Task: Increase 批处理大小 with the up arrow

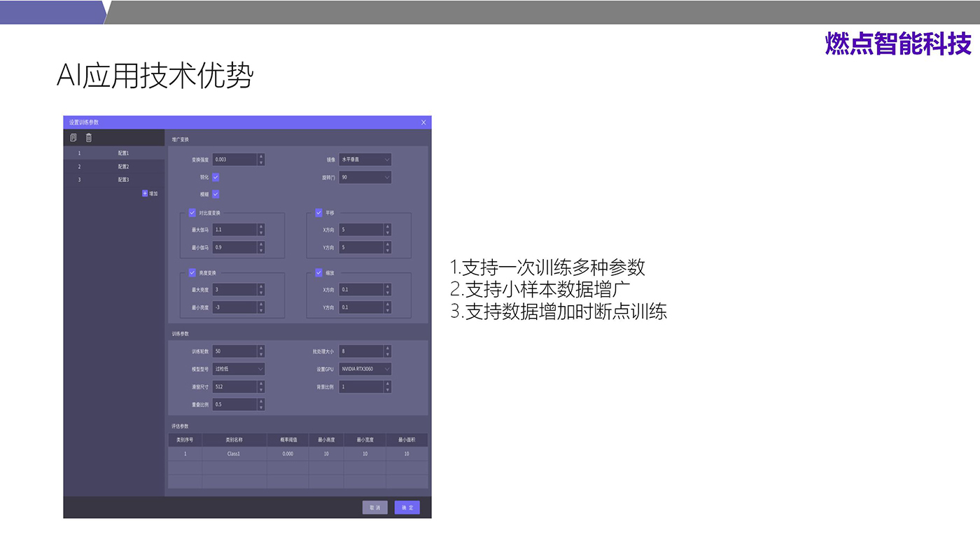Action: tap(387, 348)
